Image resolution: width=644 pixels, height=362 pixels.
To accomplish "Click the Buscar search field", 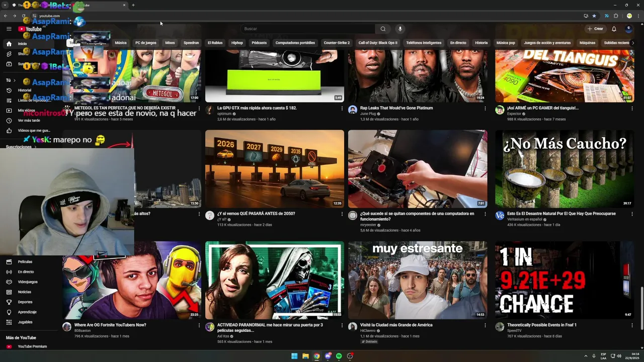I will (308, 29).
